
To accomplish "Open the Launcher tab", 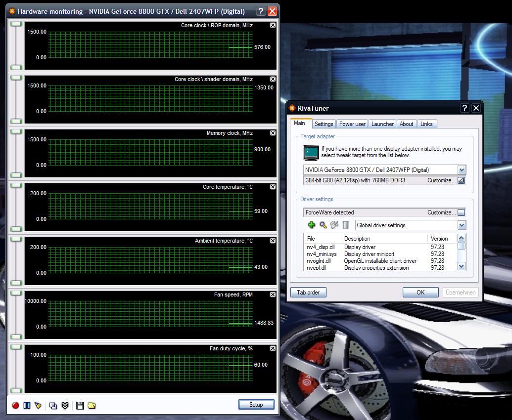I will click(382, 124).
